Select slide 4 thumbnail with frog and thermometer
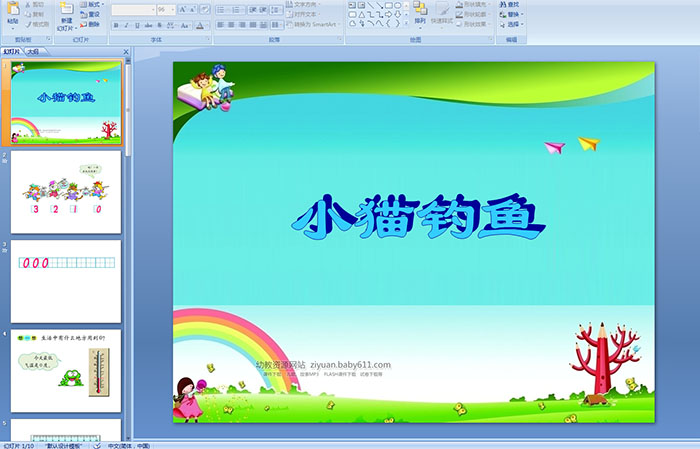The image size is (700, 449). click(x=66, y=371)
